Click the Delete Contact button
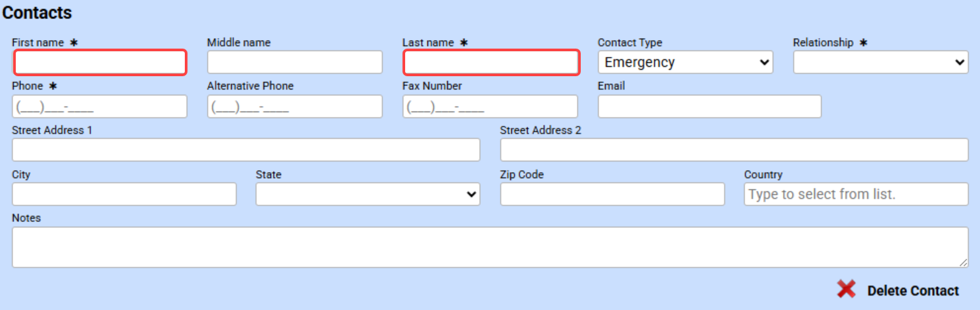The height and width of the screenshot is (310, 980). click(x=913, y=290)
